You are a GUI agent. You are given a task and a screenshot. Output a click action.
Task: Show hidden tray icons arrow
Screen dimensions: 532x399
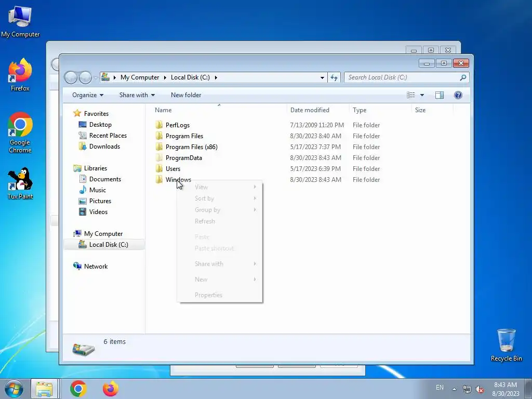coord(454,389)
